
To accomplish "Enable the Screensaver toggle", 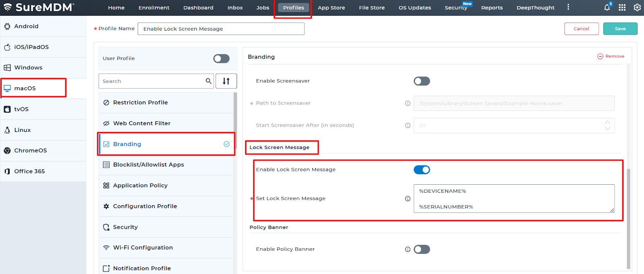I will [x=422, y=81].
